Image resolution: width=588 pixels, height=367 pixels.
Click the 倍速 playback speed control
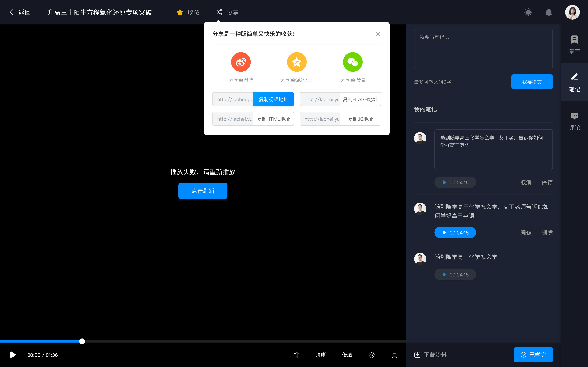coord(347,355)
